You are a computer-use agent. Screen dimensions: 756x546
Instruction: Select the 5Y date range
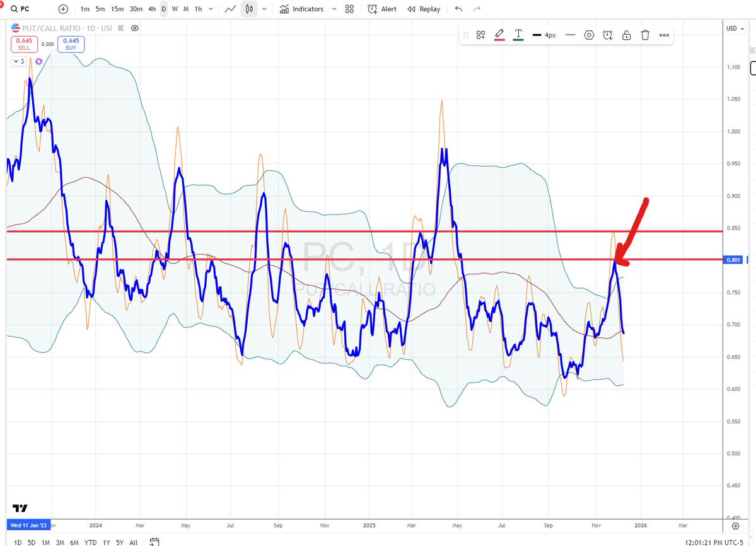pos(120,543)
